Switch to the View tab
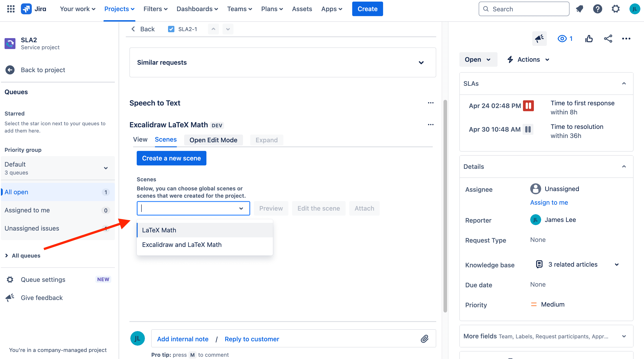 coord(140,139)
